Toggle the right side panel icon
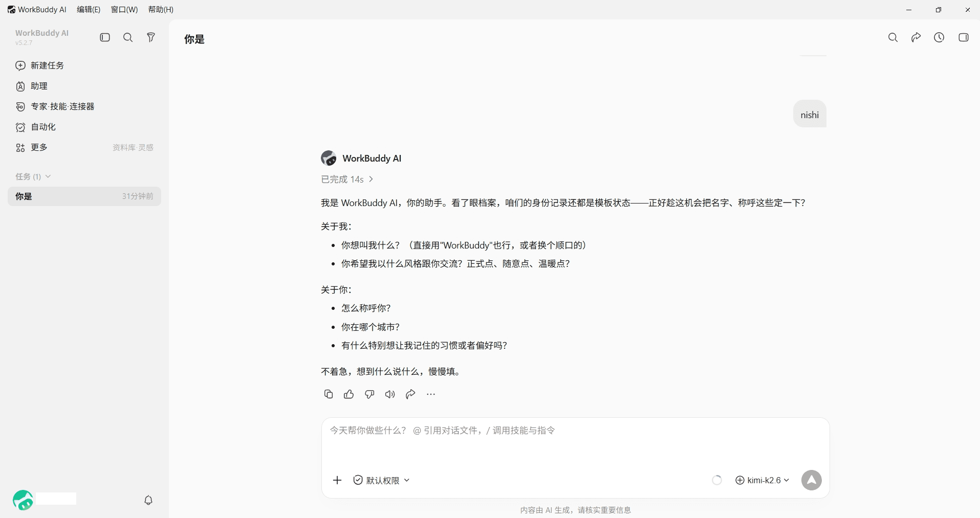980x518 pixels. (964, 37)
